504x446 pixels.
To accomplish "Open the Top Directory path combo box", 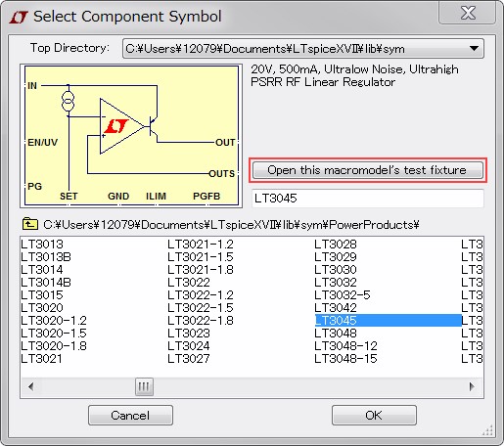I will point(303,49).
